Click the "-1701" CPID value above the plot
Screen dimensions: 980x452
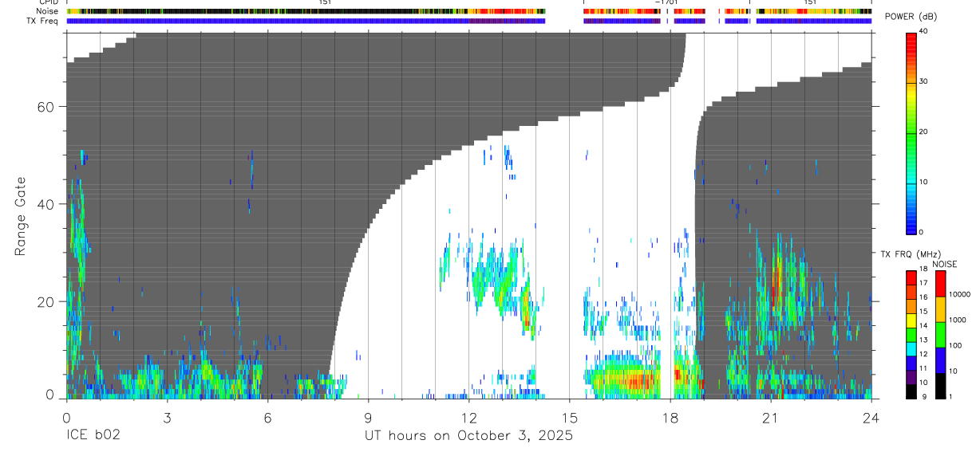tap(667, 3)
